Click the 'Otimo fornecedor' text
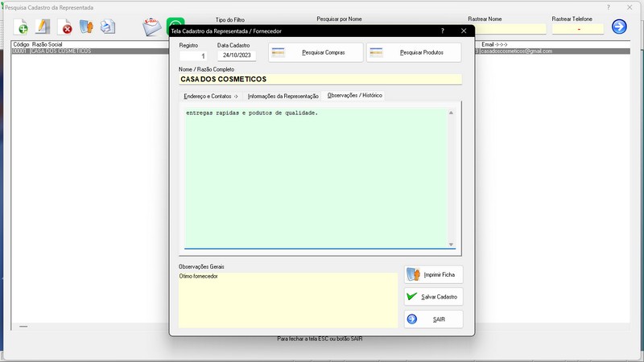Viewport: 644px width, 362px height. tap(198, 276)
